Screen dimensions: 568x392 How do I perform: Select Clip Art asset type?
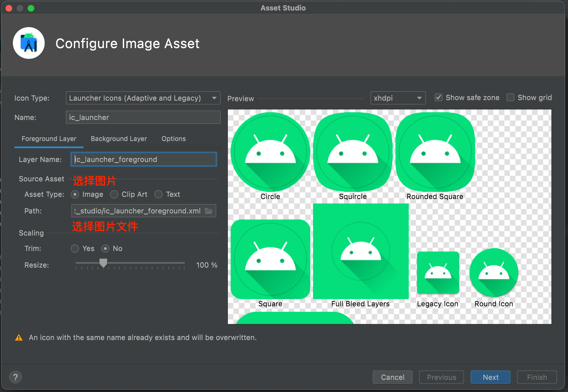click(x=114, y=194)
